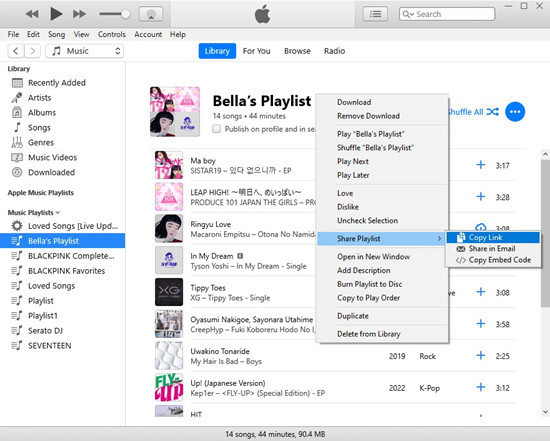Viewport: 550px width, 441px height.
Task: Click the plus icon for LEAP HIGH!
Action: click(x=481, y=196)
